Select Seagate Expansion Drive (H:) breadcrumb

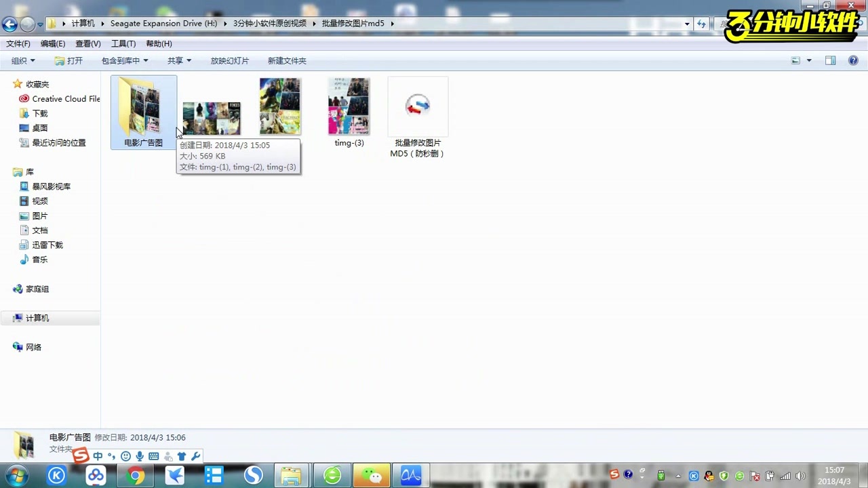[164, 24]
